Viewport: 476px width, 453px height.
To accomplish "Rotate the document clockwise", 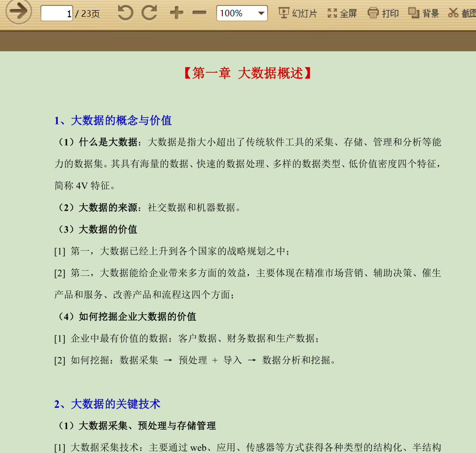I will [x=149, y=13].
